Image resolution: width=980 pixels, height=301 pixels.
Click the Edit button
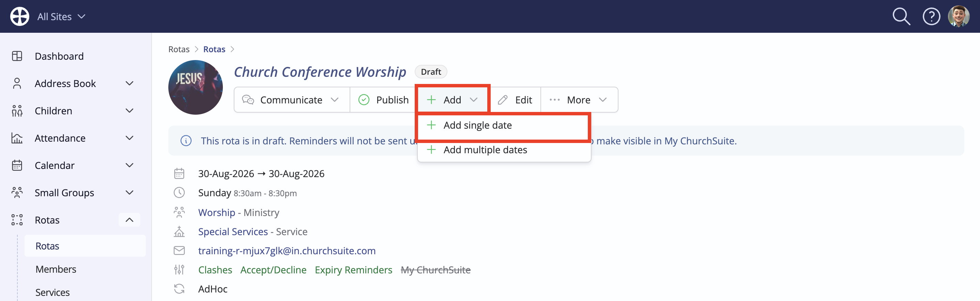(x=515, y=100)
